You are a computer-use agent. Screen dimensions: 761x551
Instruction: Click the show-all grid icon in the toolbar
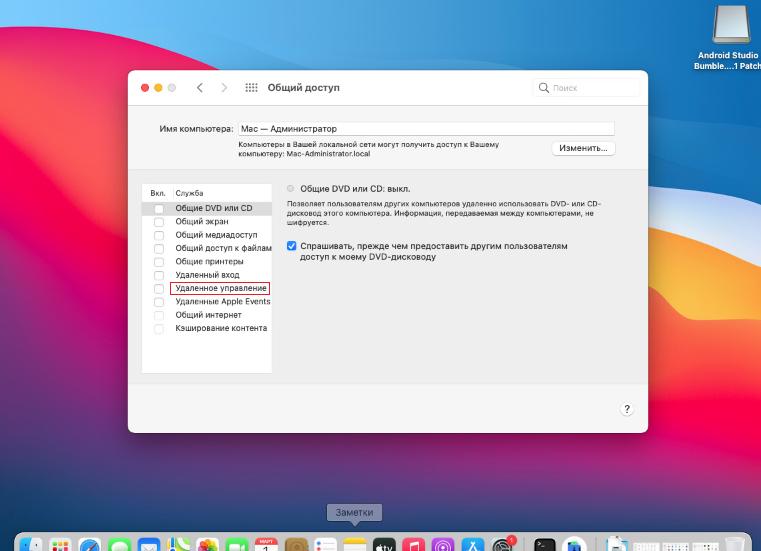[x=251, y=88]
